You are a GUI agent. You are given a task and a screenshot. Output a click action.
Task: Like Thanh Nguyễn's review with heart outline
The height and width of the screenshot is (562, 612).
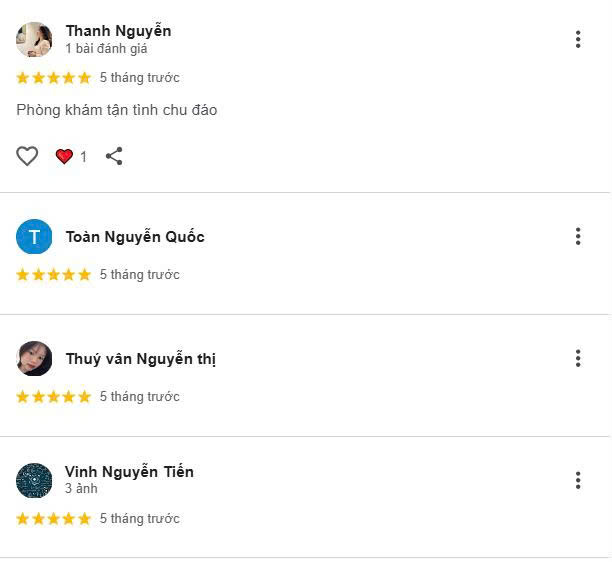(x=27, y=156)
